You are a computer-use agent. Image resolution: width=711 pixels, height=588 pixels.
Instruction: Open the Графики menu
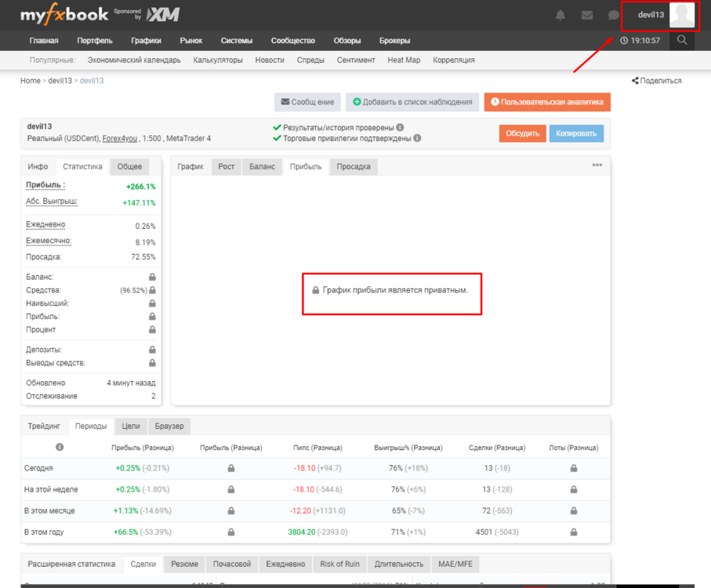coord(146,40)
